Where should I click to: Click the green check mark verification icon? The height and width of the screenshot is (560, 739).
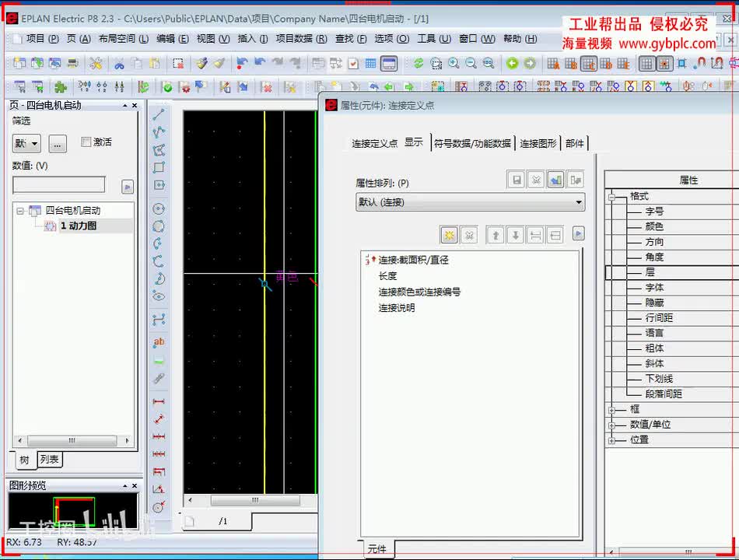pyautogui.click(x=166, y=87)
